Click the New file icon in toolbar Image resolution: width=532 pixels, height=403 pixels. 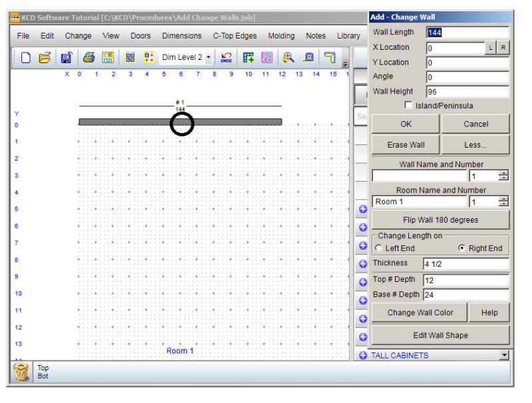[x=26, y=58]
